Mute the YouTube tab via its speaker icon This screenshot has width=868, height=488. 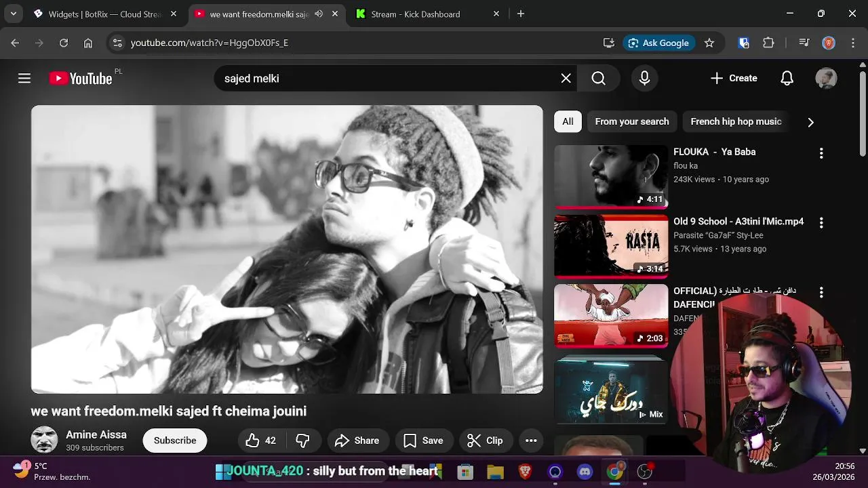point(319,14)
